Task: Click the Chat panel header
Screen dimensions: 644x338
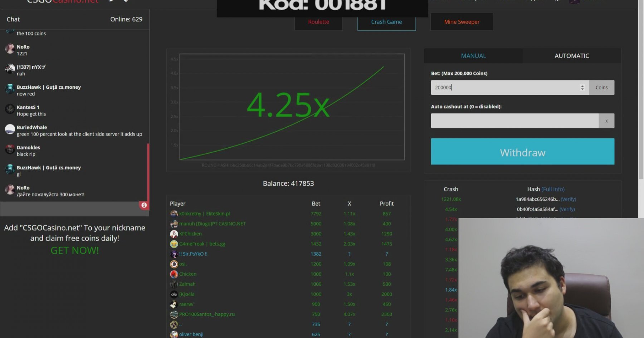Action: pos(13,19)
